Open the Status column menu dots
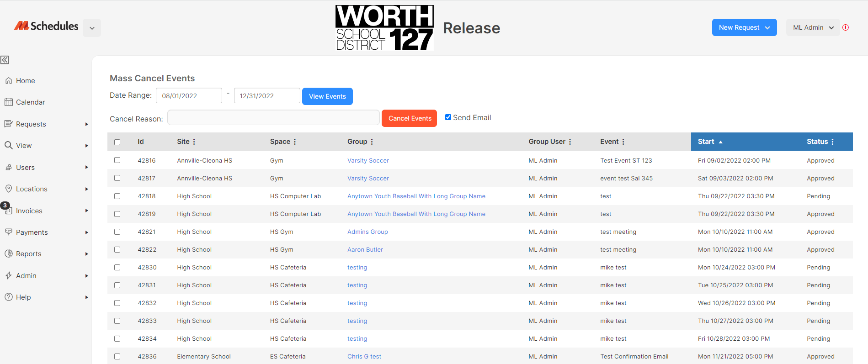This screenshot has width=868, height=364. (x=833, y=142)
